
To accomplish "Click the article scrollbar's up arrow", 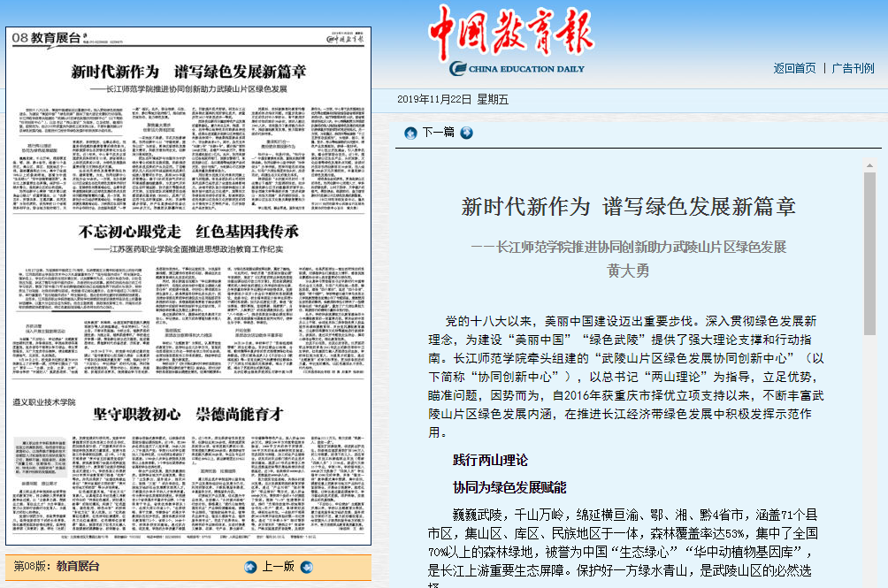I will (x=869, y=166).
